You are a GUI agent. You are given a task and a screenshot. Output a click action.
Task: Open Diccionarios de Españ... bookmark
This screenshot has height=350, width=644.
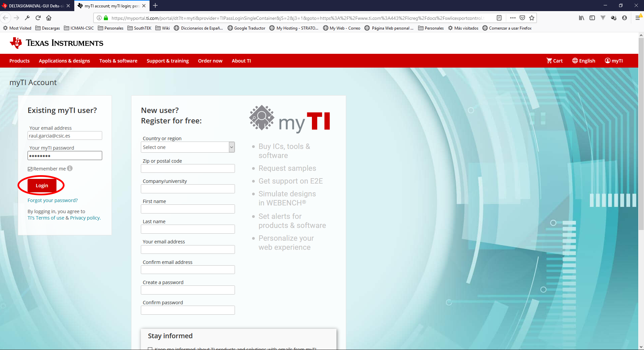(x=198, y=28)
